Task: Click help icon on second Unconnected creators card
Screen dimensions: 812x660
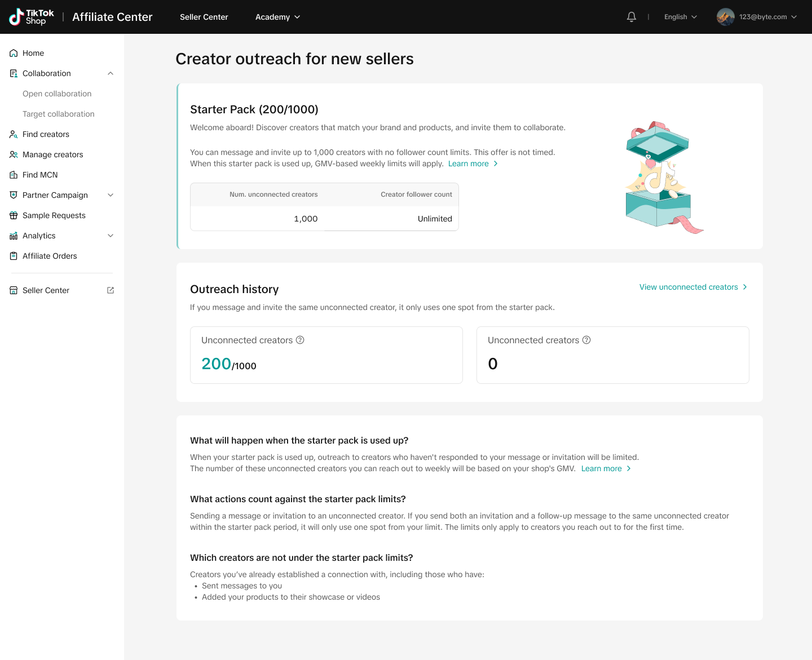Action: pyautogui.click(x=586, y=340)
